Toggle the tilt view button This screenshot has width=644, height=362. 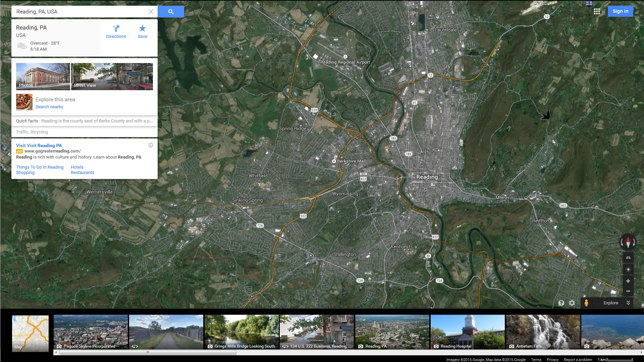pyautogui.click(x=628, y=257)
